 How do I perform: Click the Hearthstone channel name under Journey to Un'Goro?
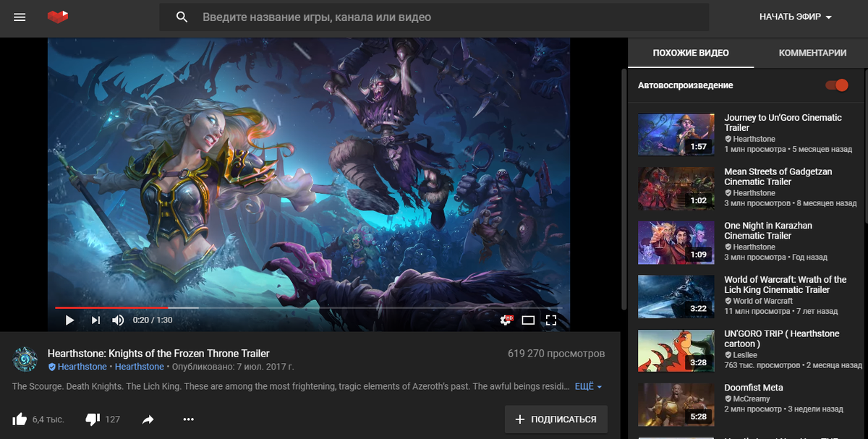click(754, 139)
